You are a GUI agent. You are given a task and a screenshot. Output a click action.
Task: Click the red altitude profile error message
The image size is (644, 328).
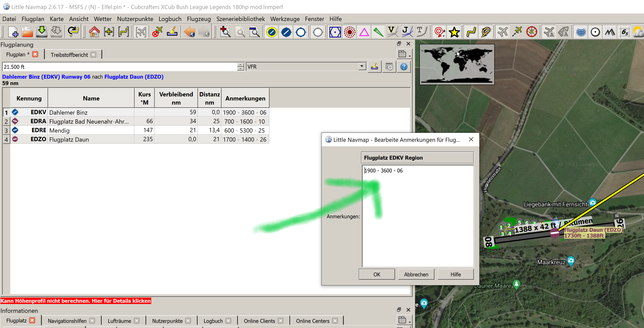click(76, 301)
